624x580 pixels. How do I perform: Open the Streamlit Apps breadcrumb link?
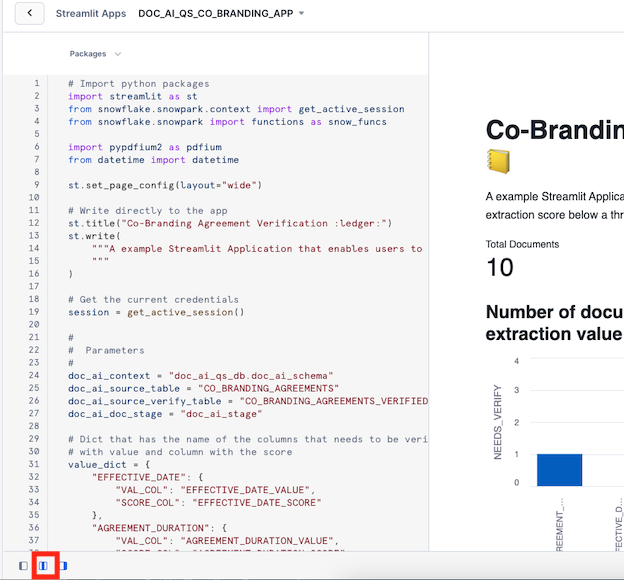coord(91,14)
